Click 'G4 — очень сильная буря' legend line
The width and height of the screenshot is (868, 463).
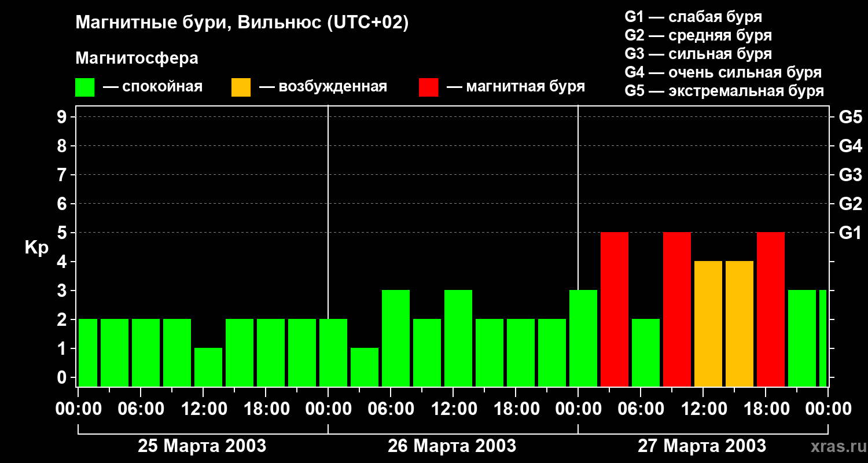(x=723, y=72)
